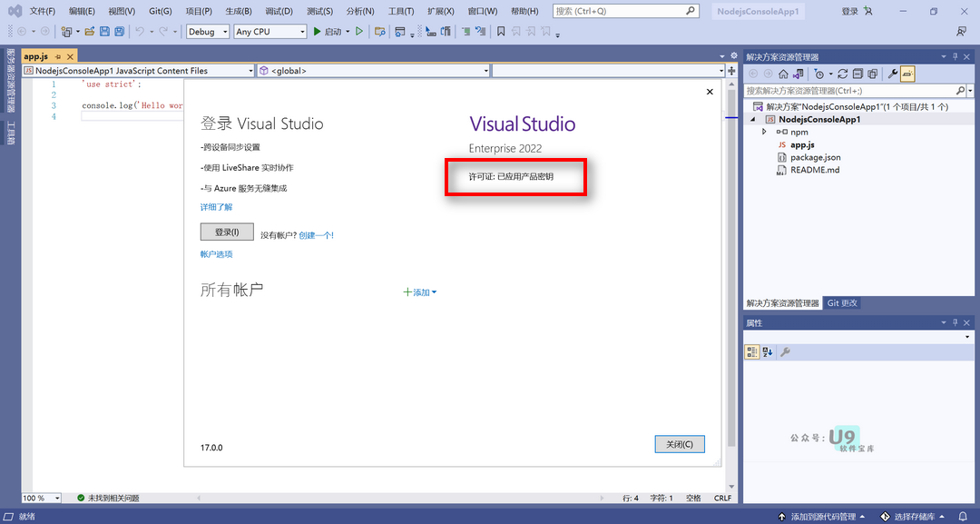Open the Debug configuration dropdown
This screenshot has height=524, width=980.
point(208,31)
